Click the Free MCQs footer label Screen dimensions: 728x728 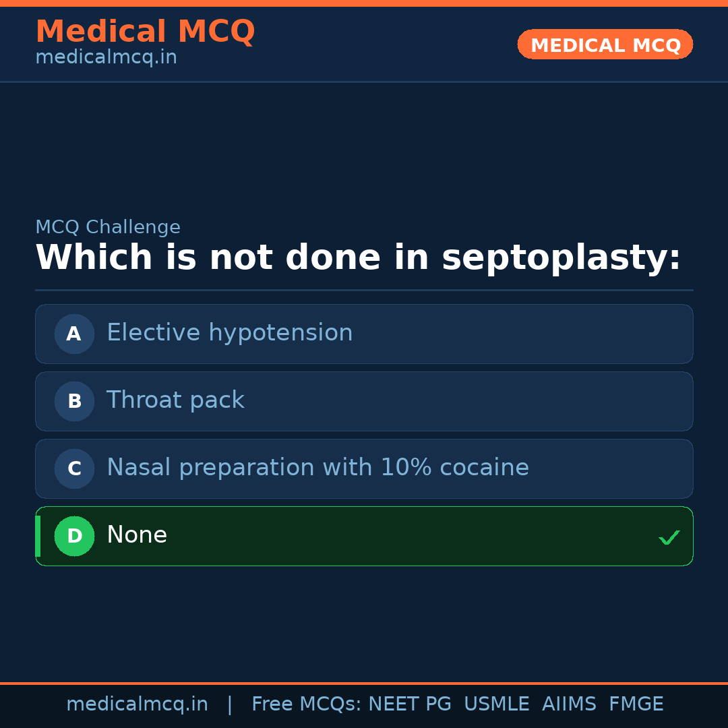coord(306,704)
